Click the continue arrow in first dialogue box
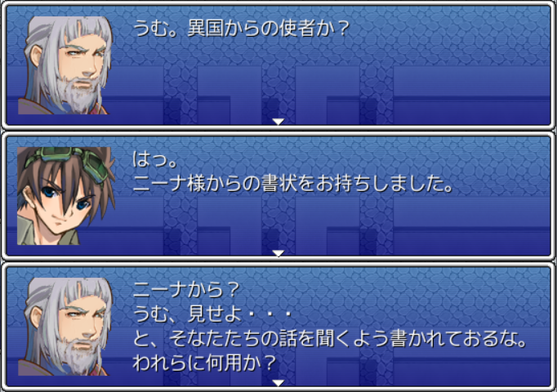 pos(278,122)
